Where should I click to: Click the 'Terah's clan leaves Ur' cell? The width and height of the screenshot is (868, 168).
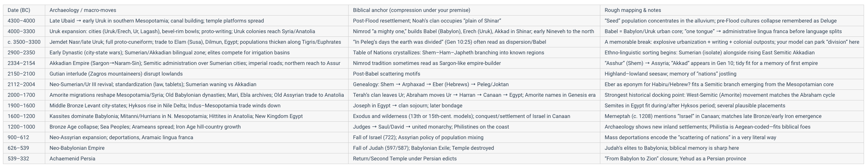474,95
